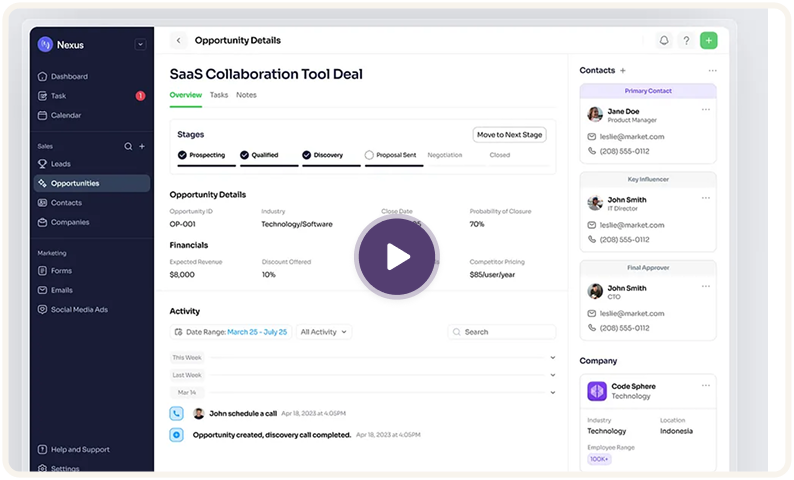
Task: Expand the This Week activity section
Action: click(x=552, y=357)
